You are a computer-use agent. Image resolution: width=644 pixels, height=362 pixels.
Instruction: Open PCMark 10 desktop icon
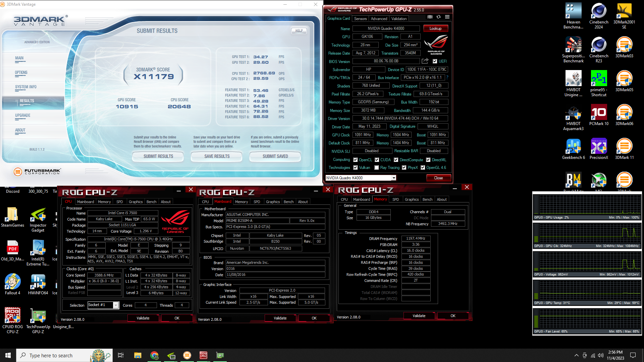(599, 115)
